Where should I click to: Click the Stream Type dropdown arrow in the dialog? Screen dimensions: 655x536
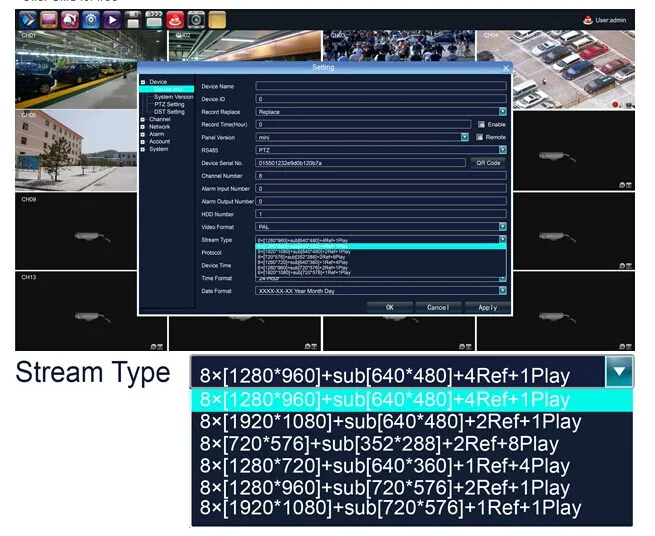click(503, 239)
